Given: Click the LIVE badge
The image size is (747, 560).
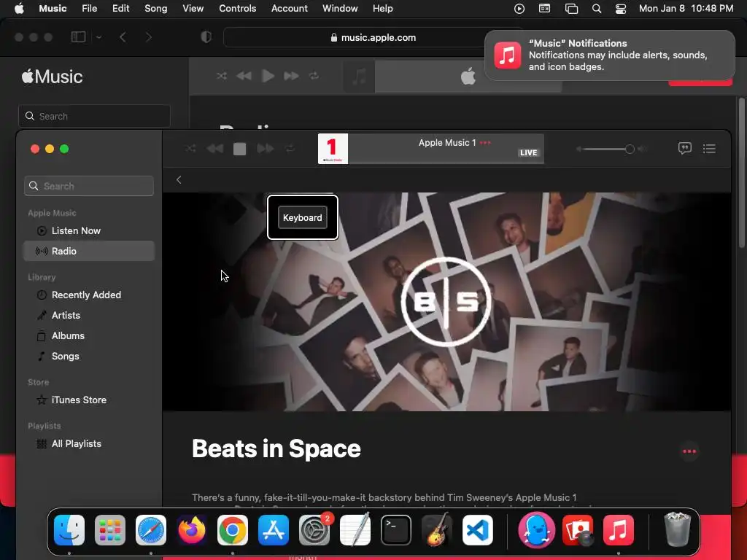Looking at the screenshot, I should pos(528,153).
